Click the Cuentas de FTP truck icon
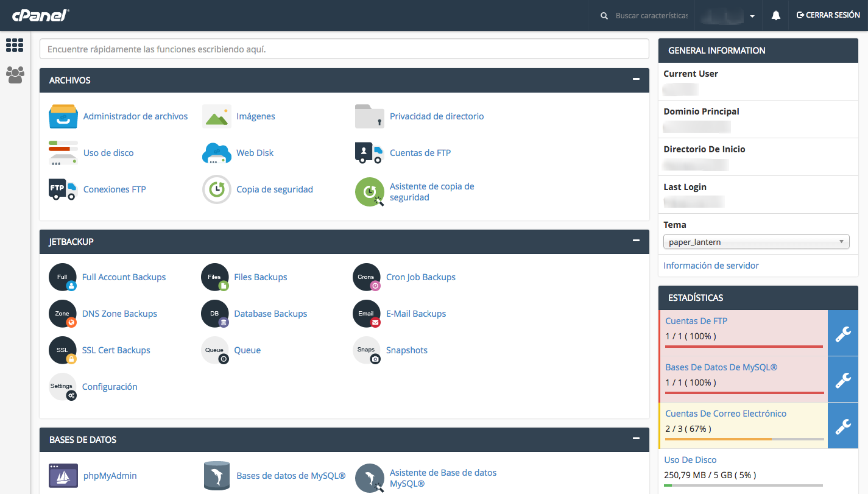868x494 pixels. 370,153
